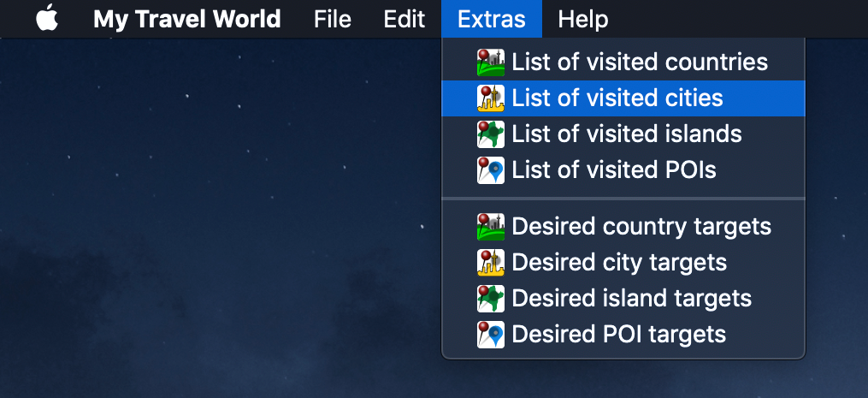Click the visited POIs blue marker icon
Image resolution: width=868 pixels, height=398 pixels.
tap(491, 170)
